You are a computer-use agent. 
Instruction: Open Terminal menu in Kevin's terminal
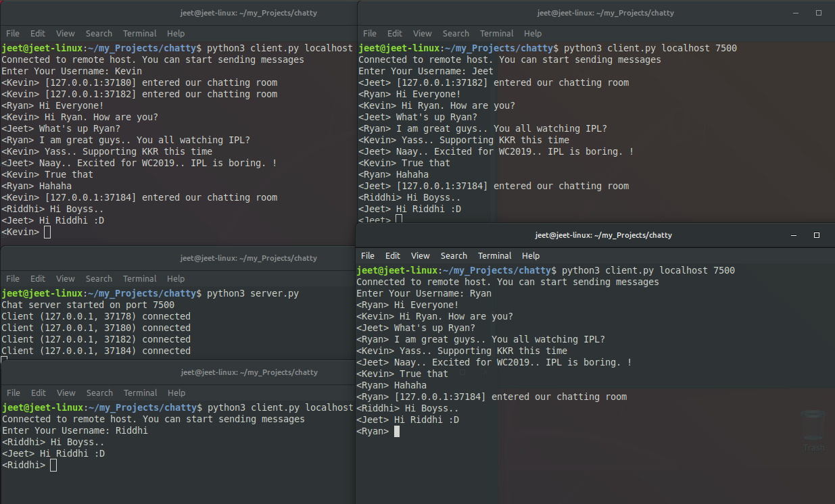[140, 33]
